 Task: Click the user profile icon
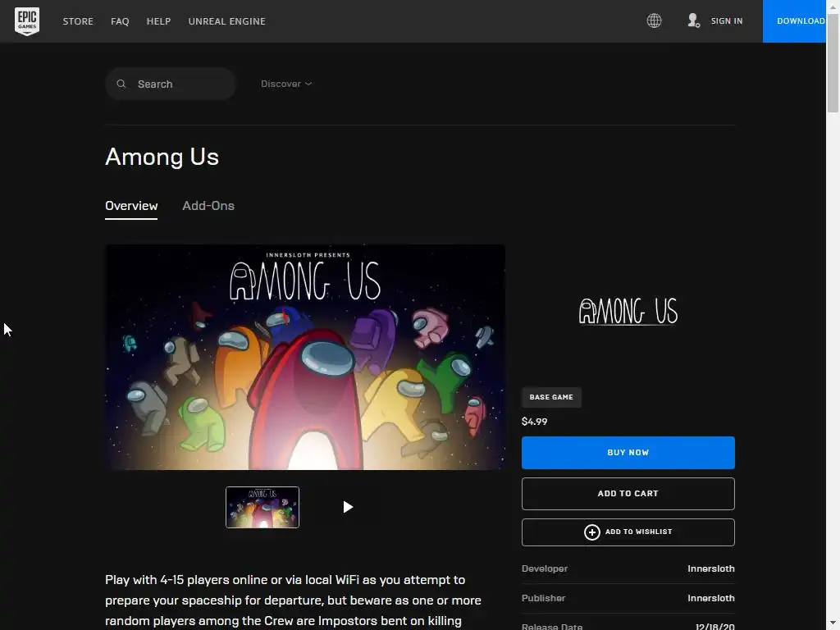click(x=693, y=21)
